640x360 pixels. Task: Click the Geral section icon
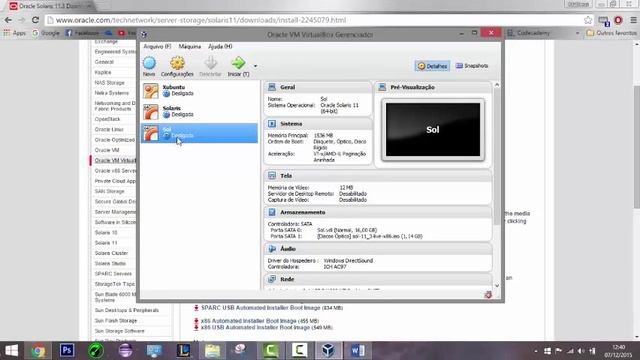(x=272, y=87)
